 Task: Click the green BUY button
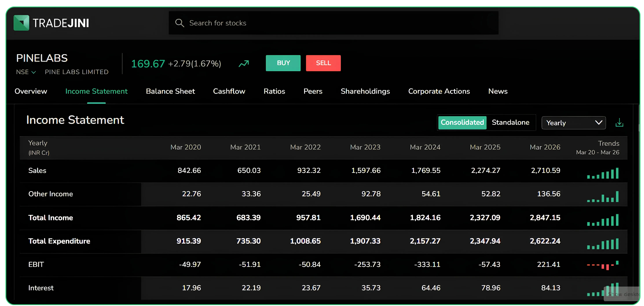pos(283,63)
